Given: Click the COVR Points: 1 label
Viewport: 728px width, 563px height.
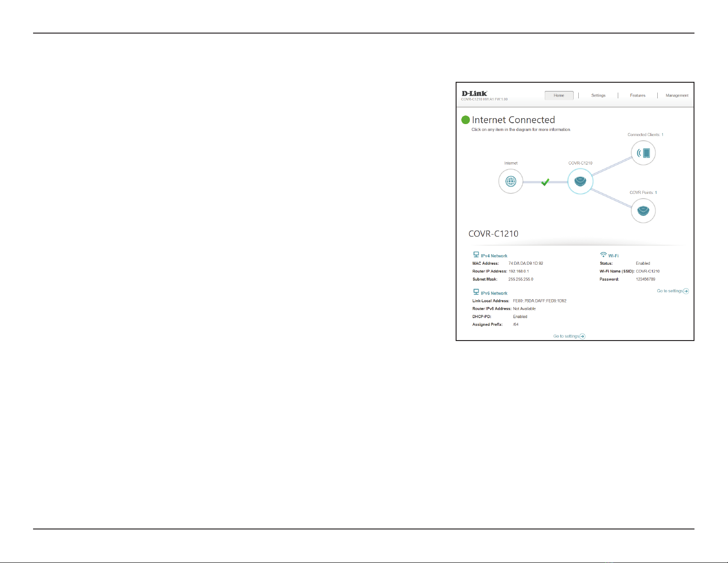Looking at the screenshot, I should click(643, 193).
